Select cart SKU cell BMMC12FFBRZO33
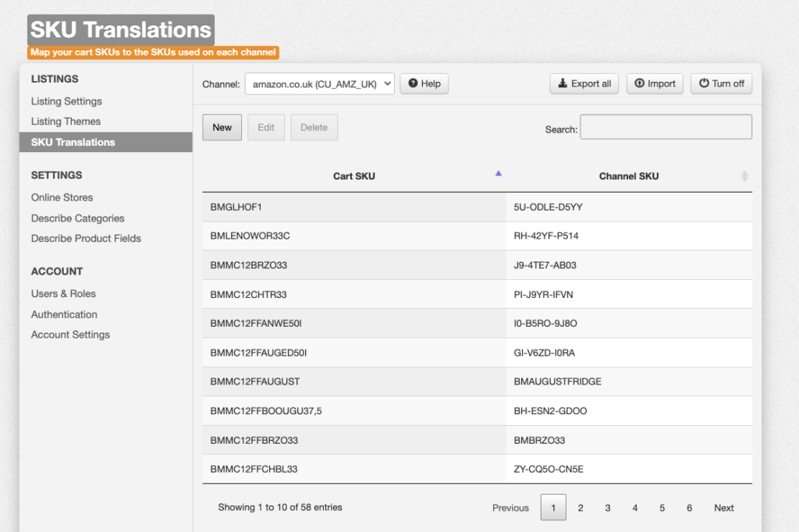This screenshot has height=532, width=799. pyautogui.click(x=354, y=440)
